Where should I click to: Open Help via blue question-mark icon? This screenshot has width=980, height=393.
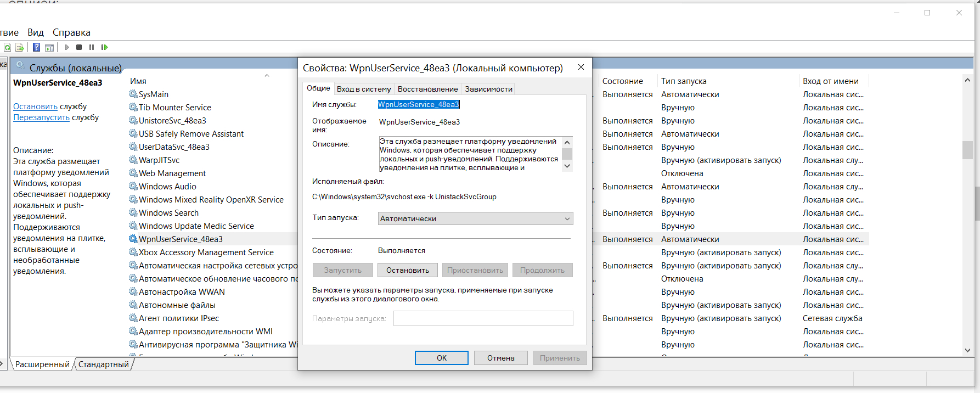(36, 47)
